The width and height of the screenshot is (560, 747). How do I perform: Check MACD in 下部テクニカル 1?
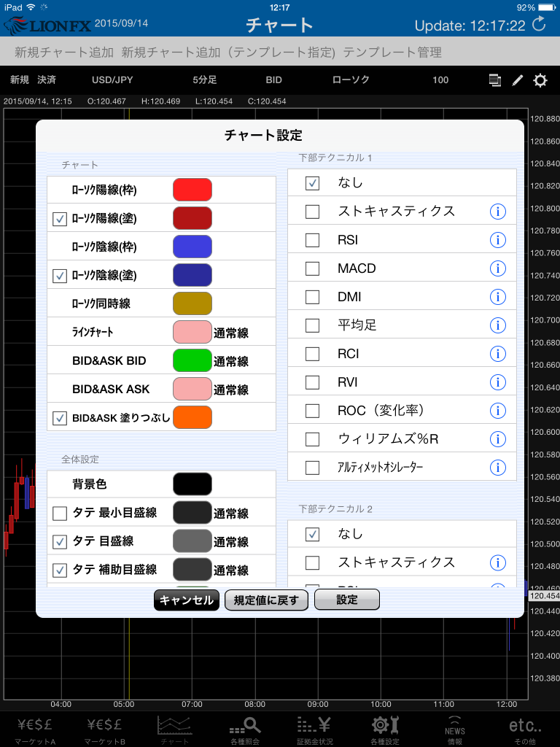(x=312, y=268)
